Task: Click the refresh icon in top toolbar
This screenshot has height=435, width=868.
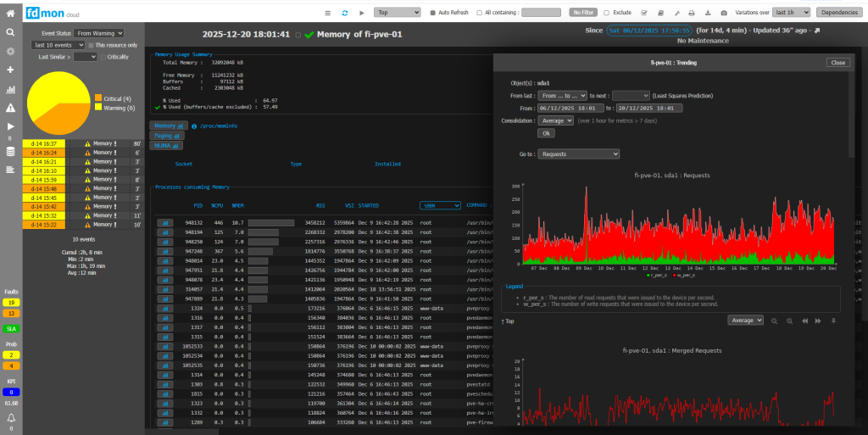Action: (345, 13)
